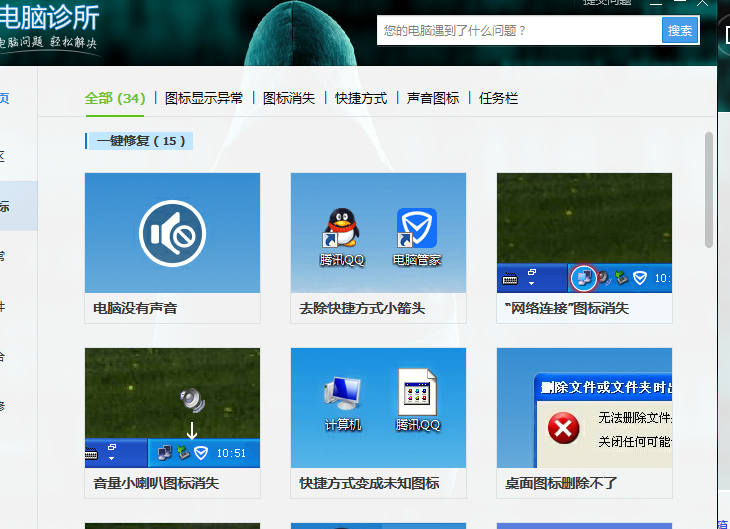Open the 声音图标 tab
Screen dimensions: 730x529
pos(433,98)
